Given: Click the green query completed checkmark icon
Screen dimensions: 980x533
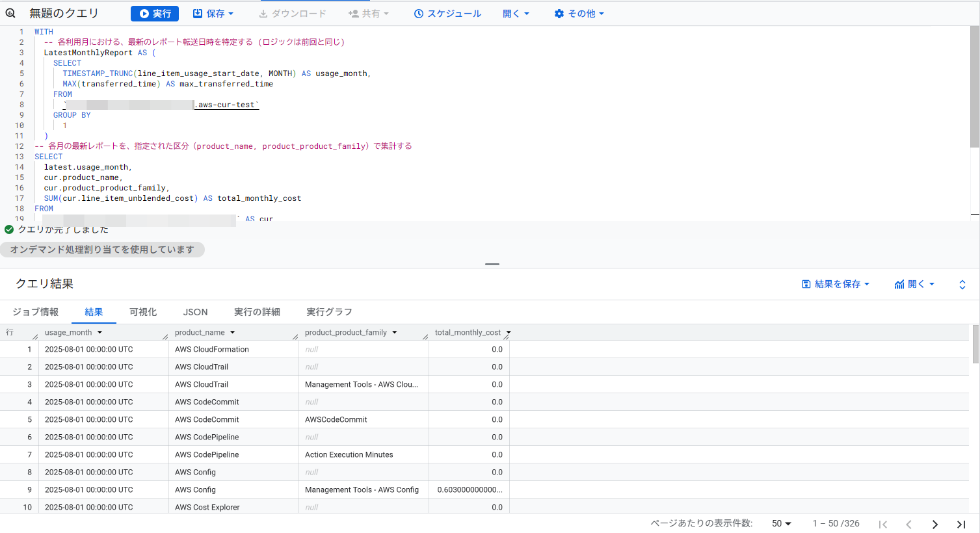Looking at the screenshot, I should (x=8, y=229).
